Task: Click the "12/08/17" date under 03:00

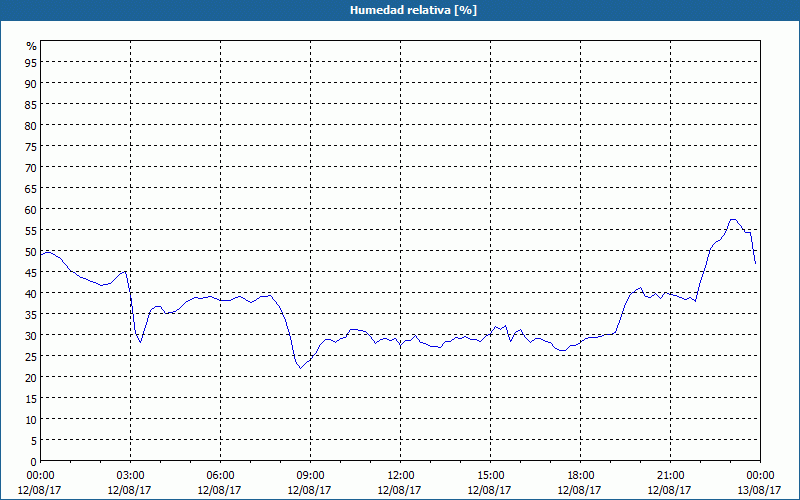Action: (x=130, y=490)
